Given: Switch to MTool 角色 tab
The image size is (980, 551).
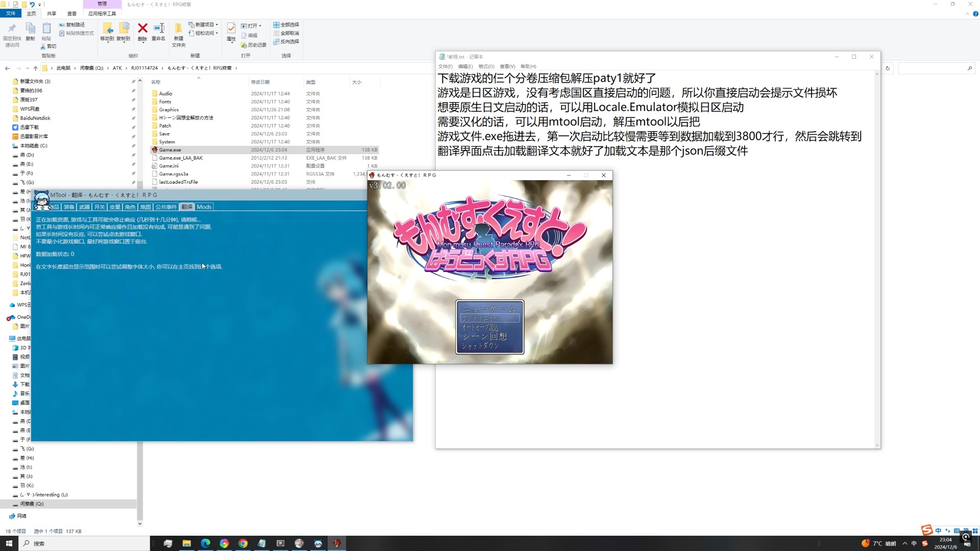Looking at the screenshot, I should (x=130, y=207).
